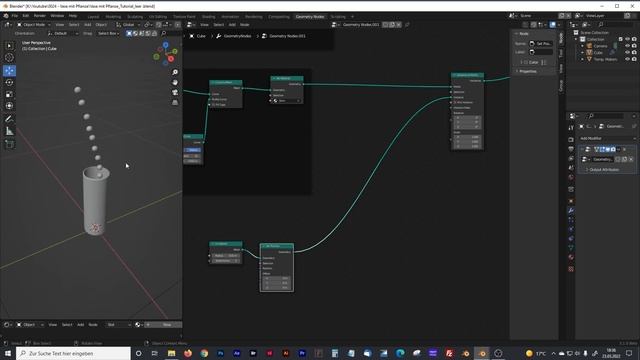Hide the Camera in the outliner
The height and width of the screenshot is (360, 640).
pyautogui.click(x=627, y=46)
